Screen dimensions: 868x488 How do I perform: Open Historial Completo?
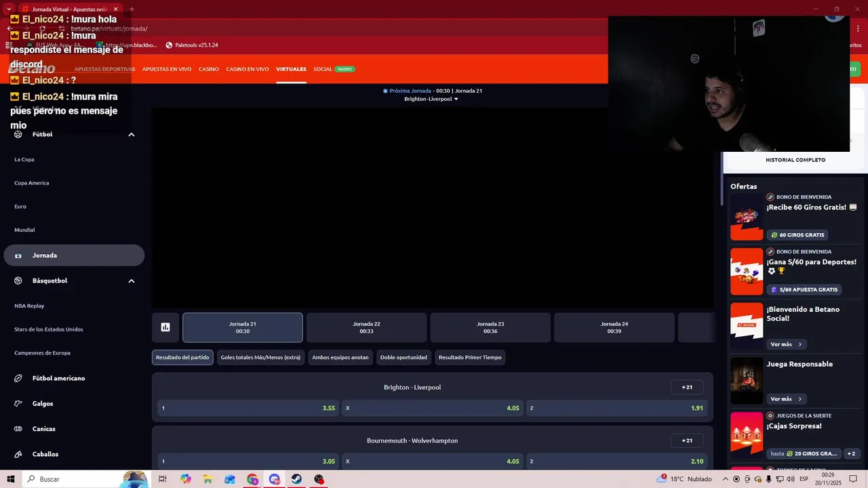click(795, 160)
